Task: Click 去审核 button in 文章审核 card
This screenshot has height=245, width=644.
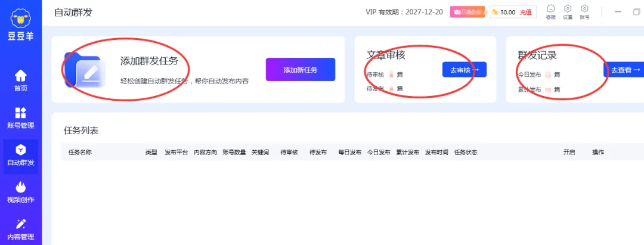Action: point(464,70)
